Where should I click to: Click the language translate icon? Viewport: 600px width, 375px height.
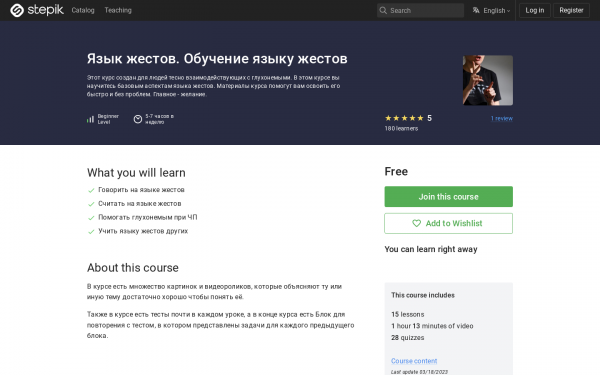click(476, 10)
